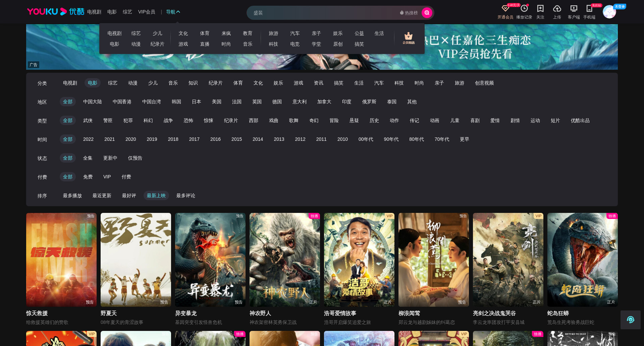Click the 广告 ad label
The width and height of the screenshot is (644, 346).
click(x=33, y=65)
